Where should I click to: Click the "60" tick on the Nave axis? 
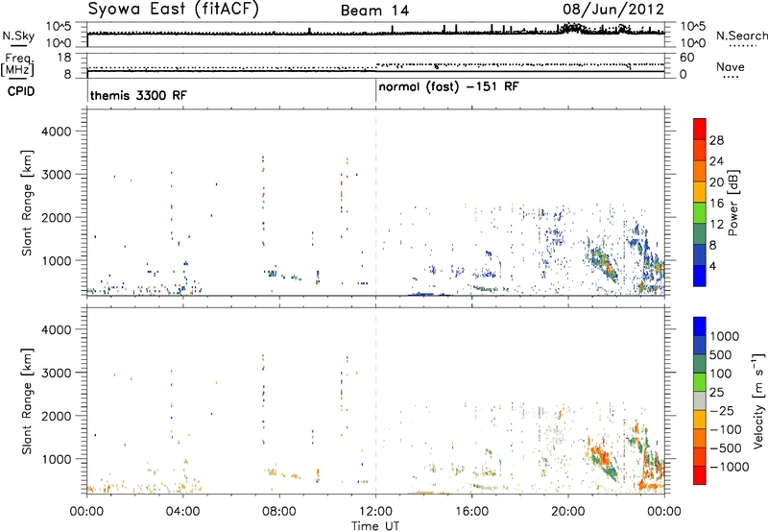point(686,58)
